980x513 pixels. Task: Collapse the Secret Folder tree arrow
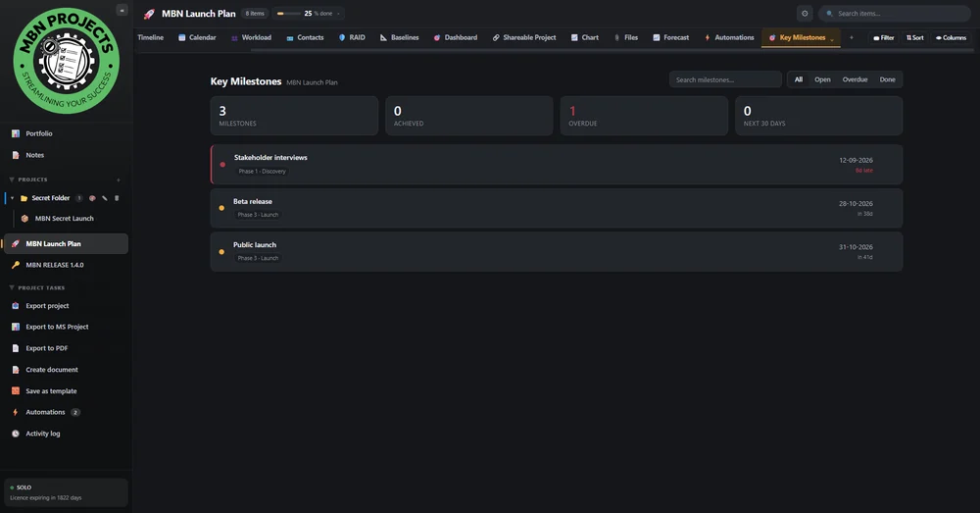pos(12,198)
